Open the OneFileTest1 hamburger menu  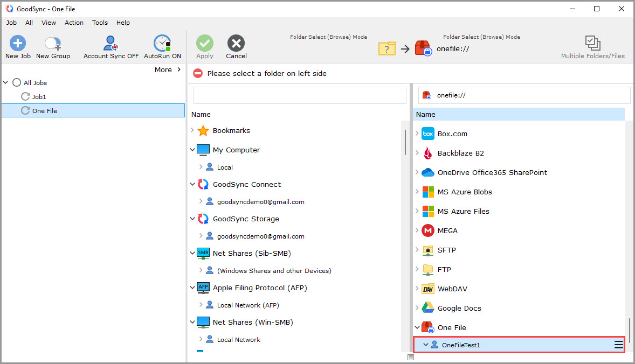pos(618,345)
